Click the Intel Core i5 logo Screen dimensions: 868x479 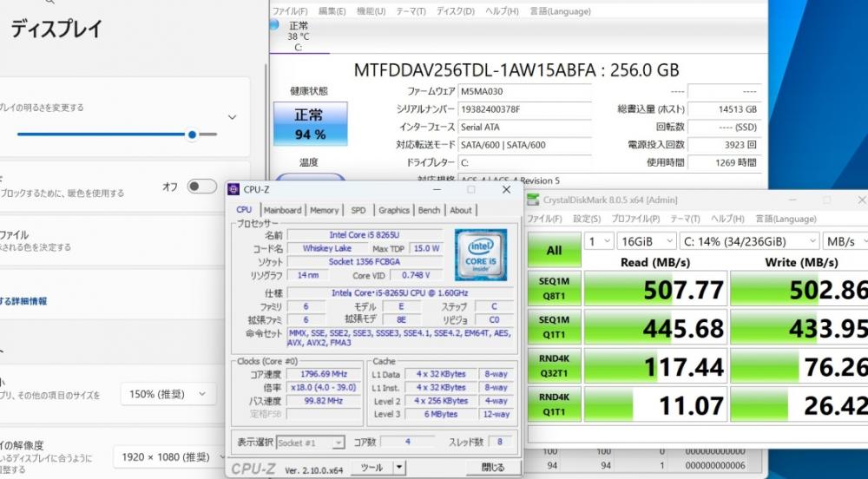pyautogui.click(x=481, y=254)
